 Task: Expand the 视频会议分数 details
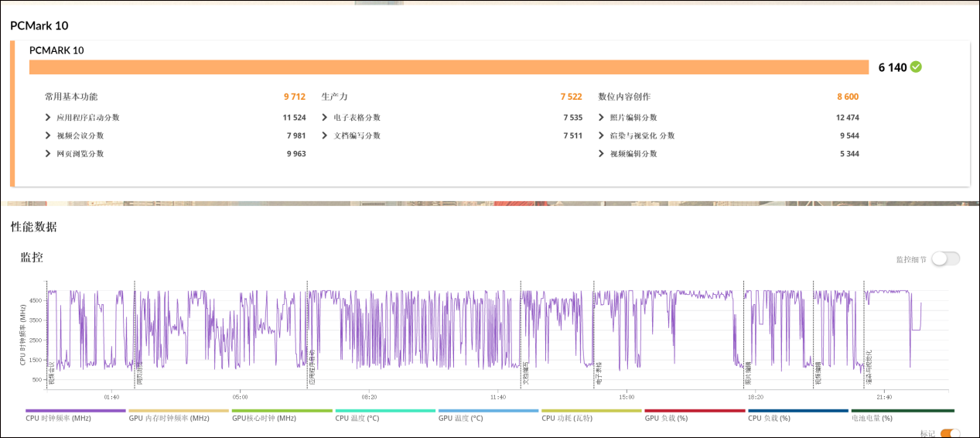click(x=50, y=135)
